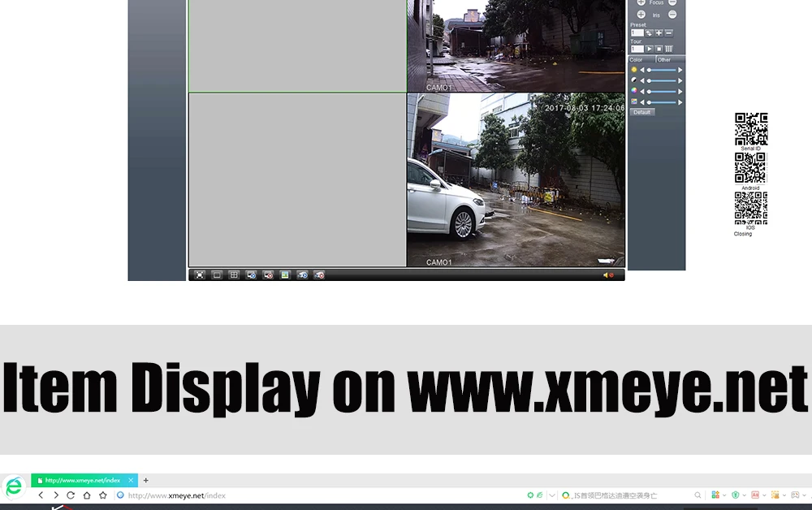Decrease hue with left arrow
812x510 pixels.
[x=642, y=102]
